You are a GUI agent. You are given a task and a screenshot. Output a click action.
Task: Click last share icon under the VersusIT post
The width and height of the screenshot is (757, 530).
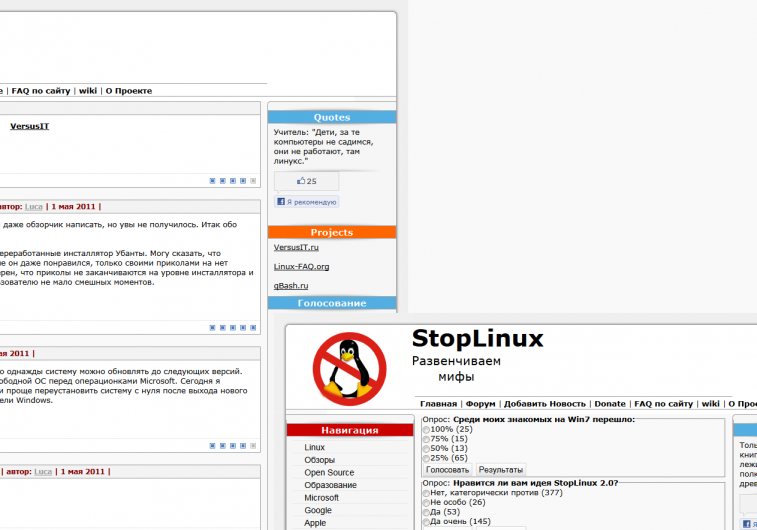(253, 181)
